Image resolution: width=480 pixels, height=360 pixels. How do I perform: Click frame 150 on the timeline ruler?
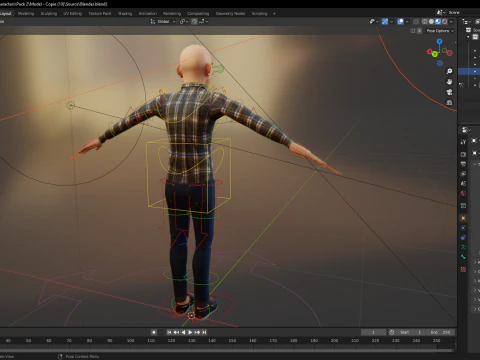click(232, 341)
